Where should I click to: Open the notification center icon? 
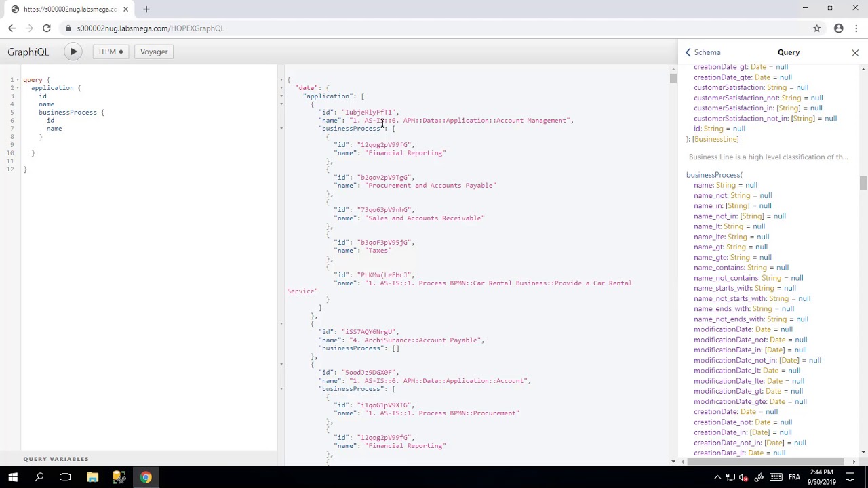point(852,477)
